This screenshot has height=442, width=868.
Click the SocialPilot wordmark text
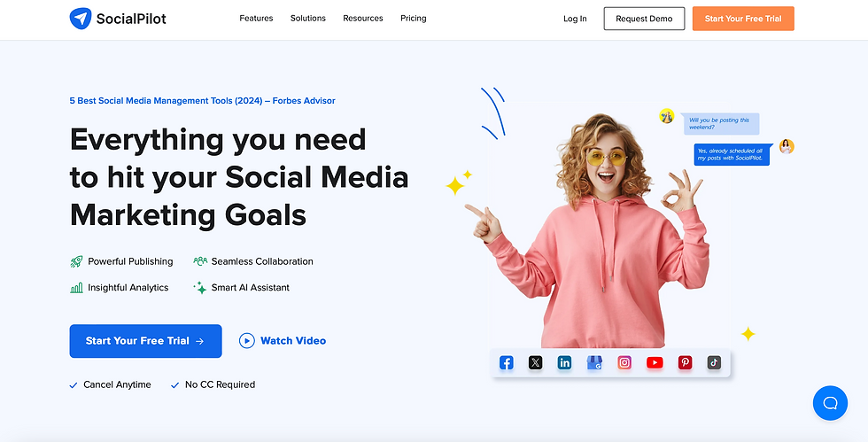(131, 19)
